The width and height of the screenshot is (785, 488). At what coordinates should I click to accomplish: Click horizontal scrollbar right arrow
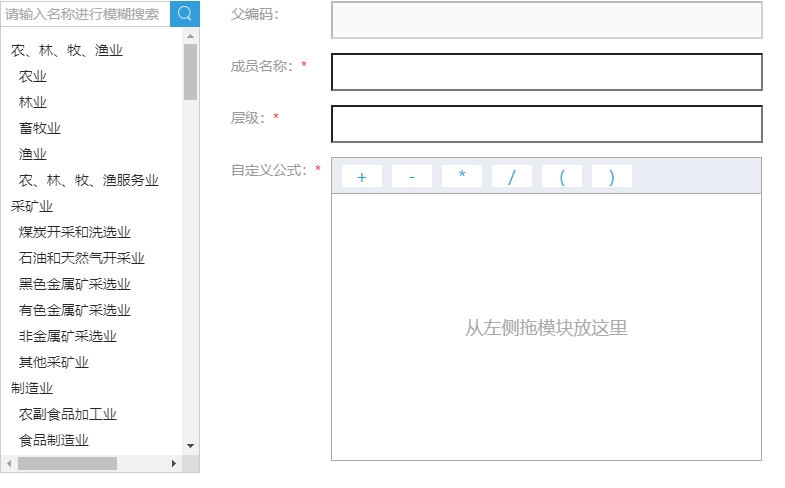(174, 464)
